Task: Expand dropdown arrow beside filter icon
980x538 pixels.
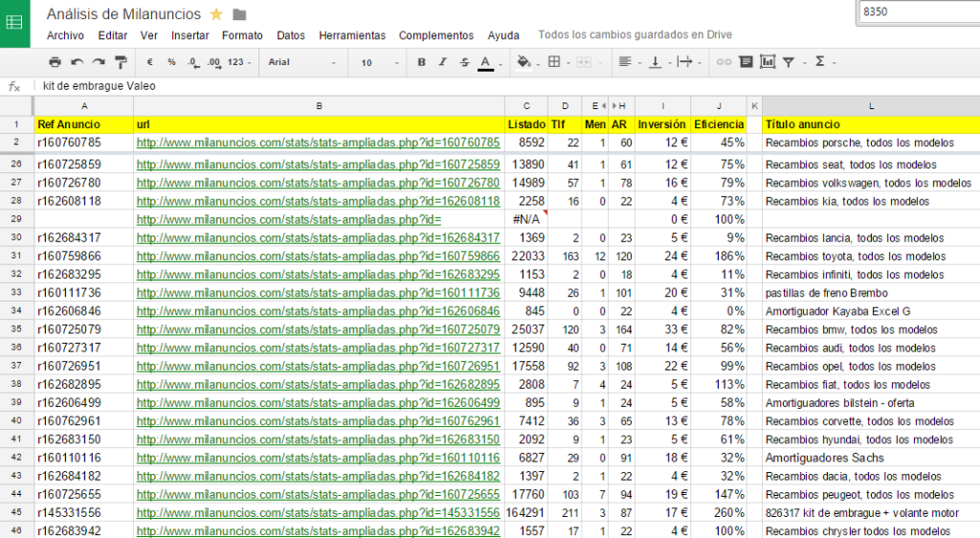Action: (x=804, y=63)
